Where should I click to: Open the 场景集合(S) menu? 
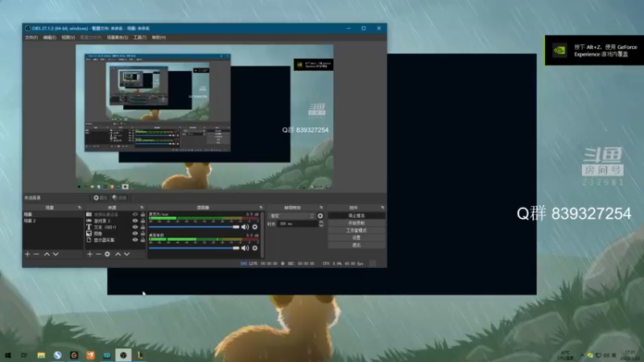[x=118, y=37]
